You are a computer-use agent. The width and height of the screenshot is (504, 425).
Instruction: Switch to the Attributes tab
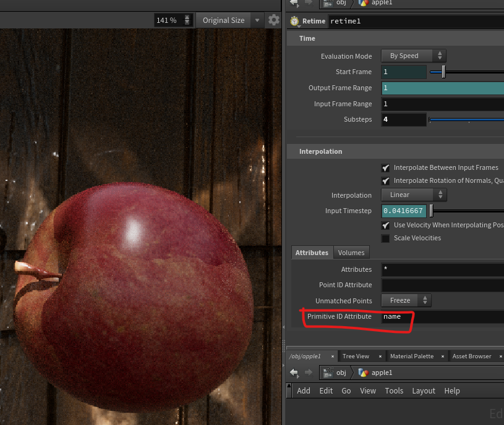click(x=312, y=253)
